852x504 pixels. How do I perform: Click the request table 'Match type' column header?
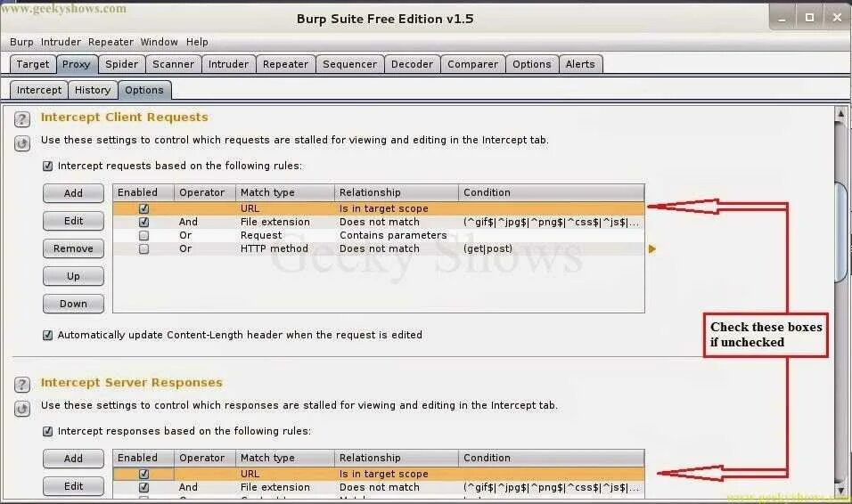pos(284,193)
